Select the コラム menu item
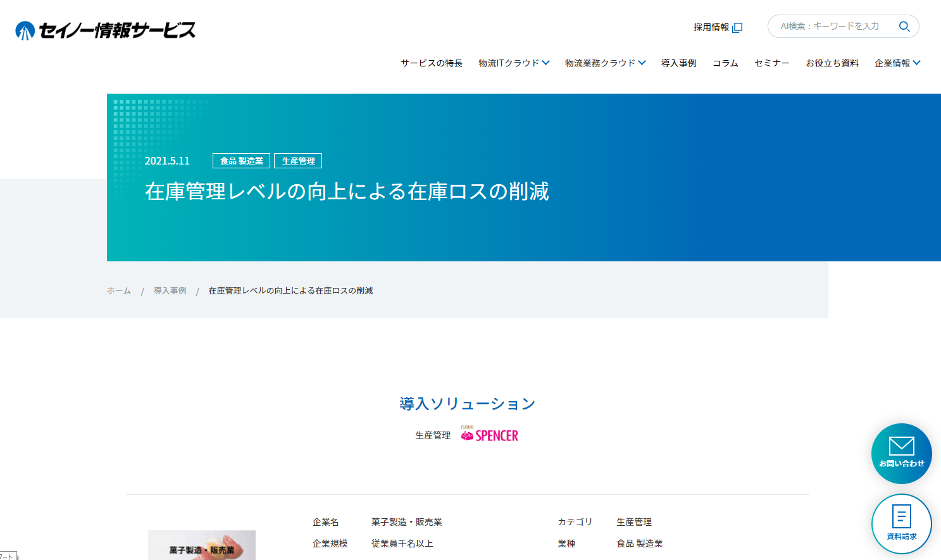Viewport: 941px width, 560px height. point(725,63)
